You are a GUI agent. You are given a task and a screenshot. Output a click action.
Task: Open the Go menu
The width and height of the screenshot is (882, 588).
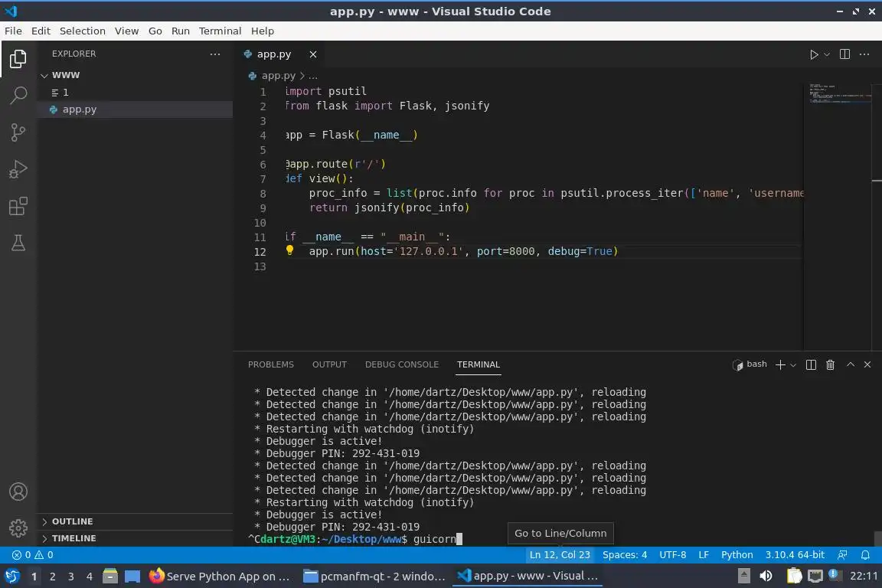pos(155,31)
